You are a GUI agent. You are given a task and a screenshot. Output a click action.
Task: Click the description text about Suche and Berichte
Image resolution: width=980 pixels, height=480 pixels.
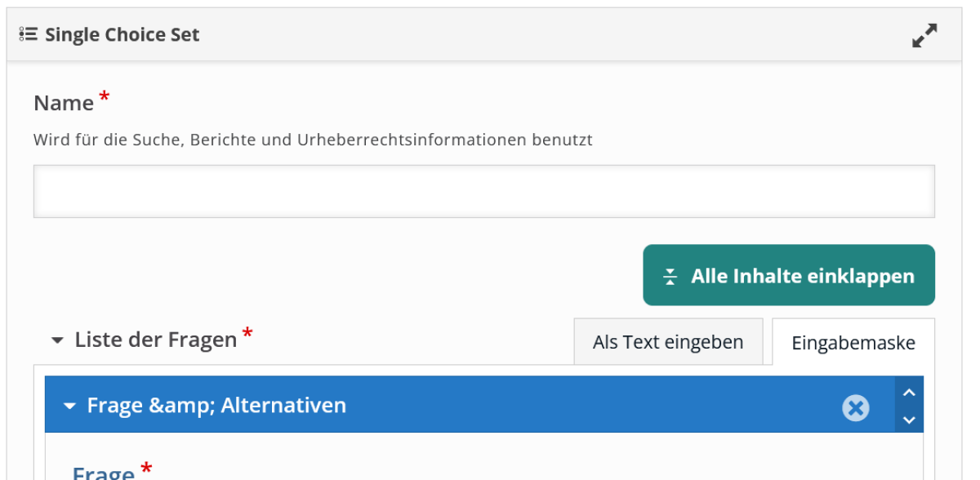click(x=313, y=140)
